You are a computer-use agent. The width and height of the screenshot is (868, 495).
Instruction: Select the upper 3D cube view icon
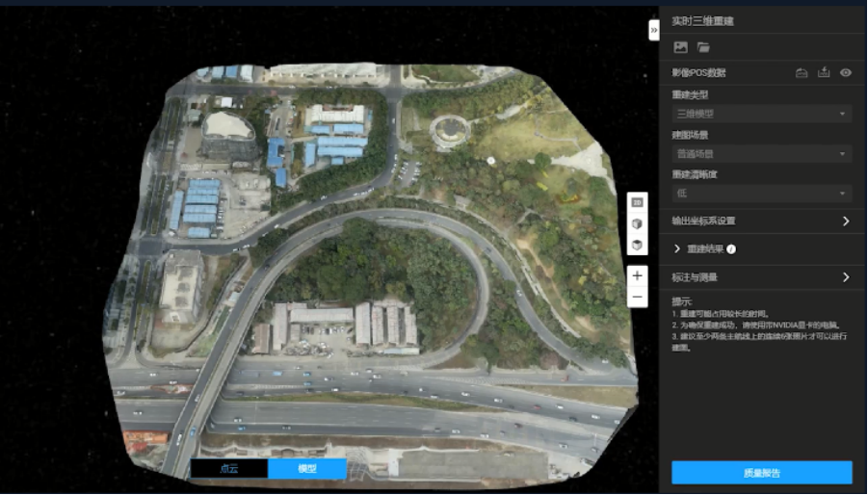(637, 223)
